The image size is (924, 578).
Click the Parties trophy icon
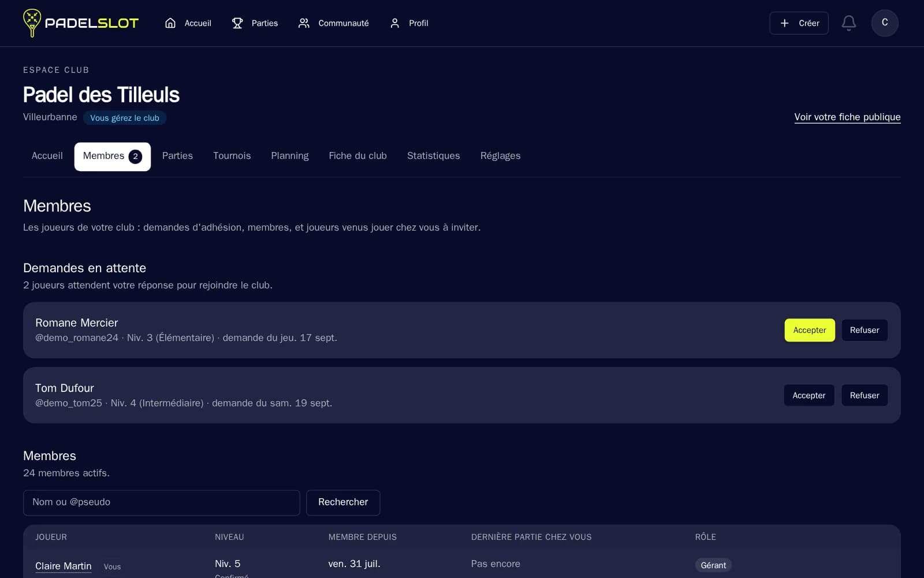(x=237, y=23)
